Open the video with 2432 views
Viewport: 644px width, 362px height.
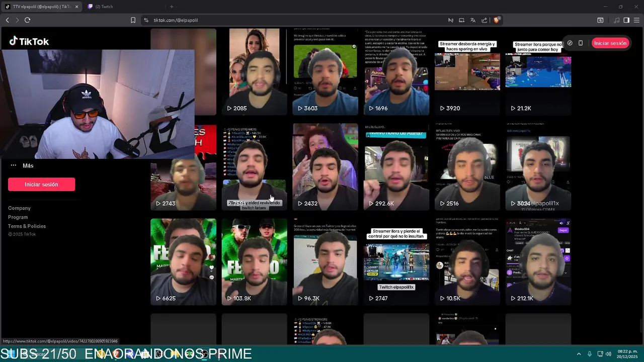click(x=325, y=167)
